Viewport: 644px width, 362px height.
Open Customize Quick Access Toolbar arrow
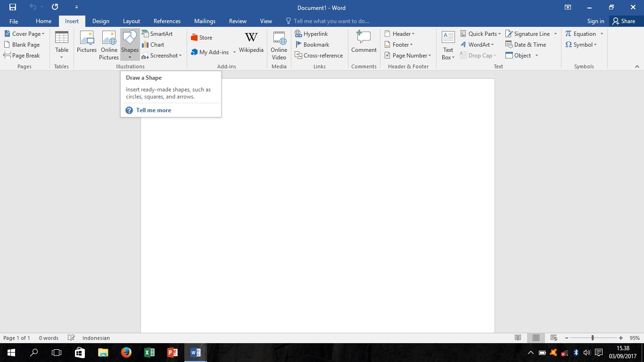pyautogui.click(x=77, y=8)
